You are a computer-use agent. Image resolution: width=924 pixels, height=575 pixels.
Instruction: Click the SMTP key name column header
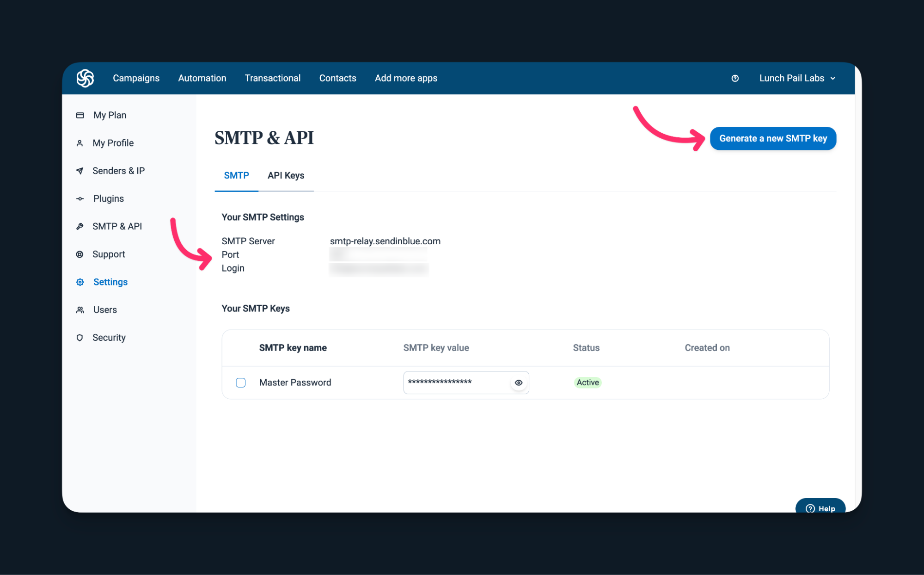tap(293, 347)
